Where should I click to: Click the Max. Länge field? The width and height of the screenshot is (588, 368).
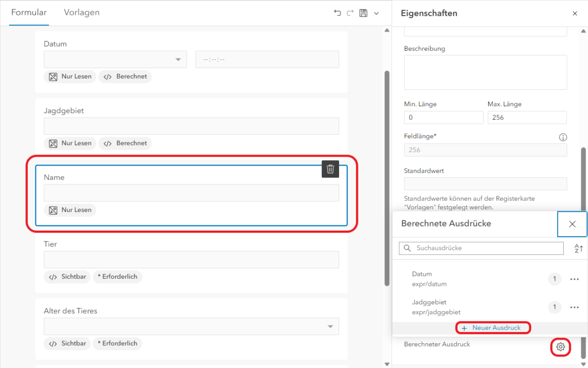pyautogui.click(x=527, y=118)
